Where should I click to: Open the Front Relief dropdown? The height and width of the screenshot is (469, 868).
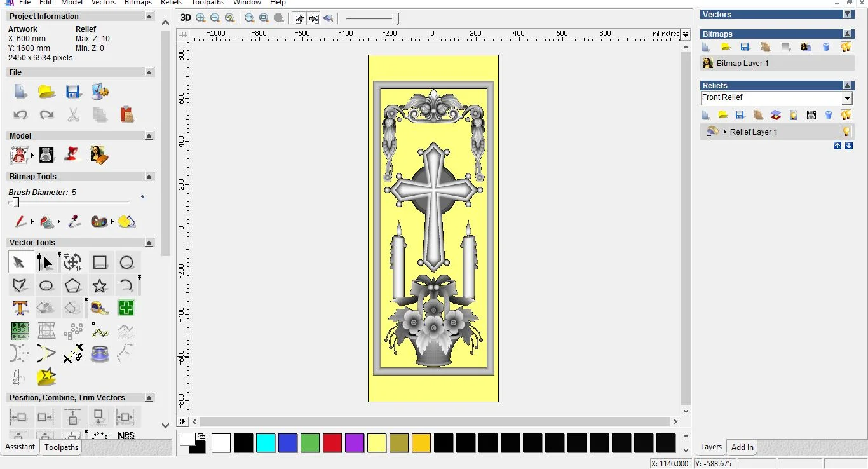tap(846, 99)
